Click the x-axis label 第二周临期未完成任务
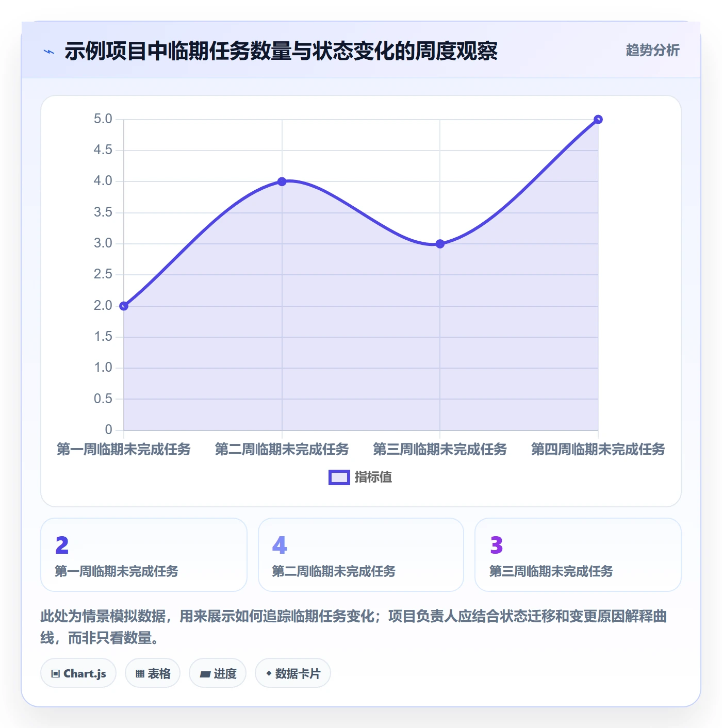The height and width of the screenshot is (728, 722). 282,449
